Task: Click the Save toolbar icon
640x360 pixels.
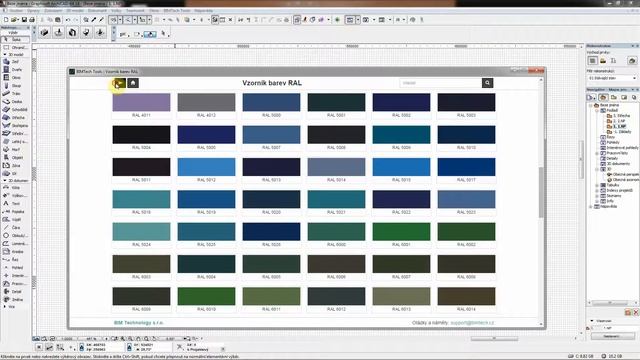Action: click(x=24, y=20)
